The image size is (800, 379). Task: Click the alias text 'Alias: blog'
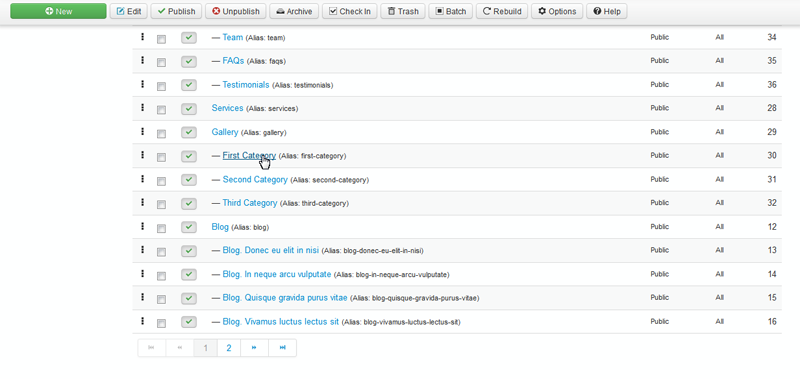(x=250, y=228)
